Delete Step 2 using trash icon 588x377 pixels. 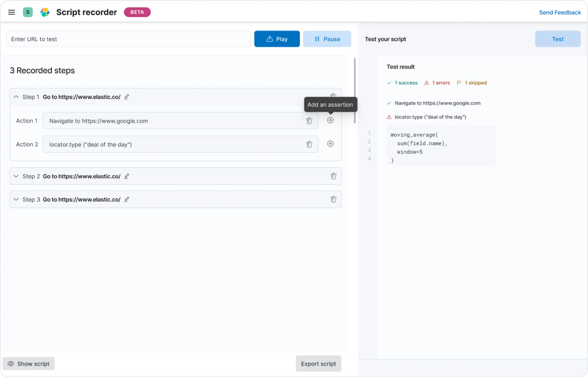click(x=333, y=176)
